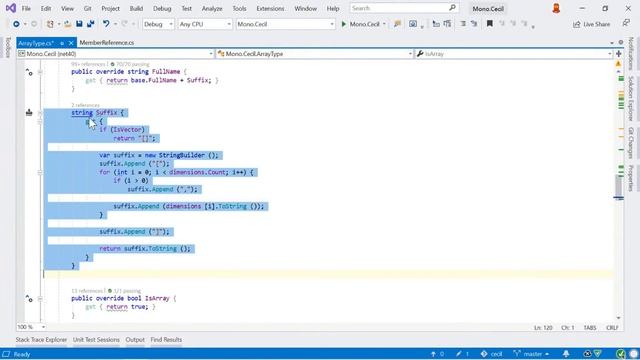This screenshot has height=360, width=640.
Task: Collapse the Suffix property outline expander
Action: click(40, 113)
